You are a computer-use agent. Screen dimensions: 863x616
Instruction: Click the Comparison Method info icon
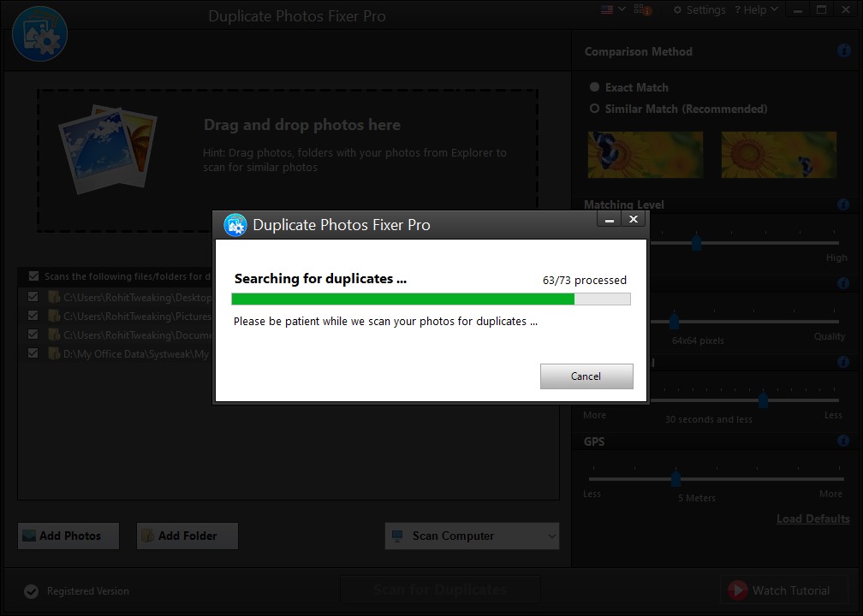[x=843, y=51]
